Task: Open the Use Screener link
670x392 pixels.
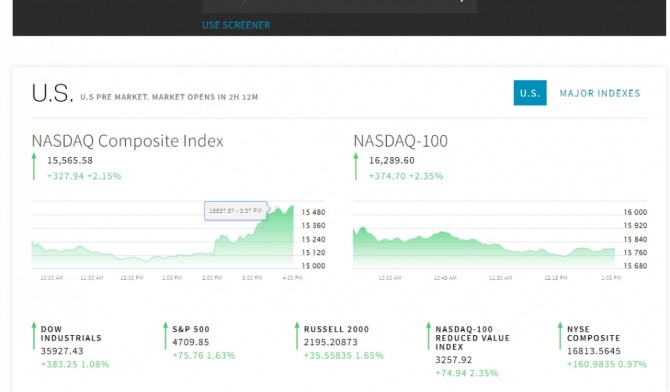Action: [x=236, y=25]
